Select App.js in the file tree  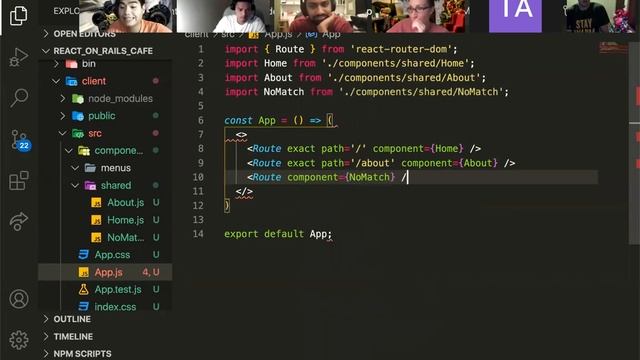click(108, 272)
